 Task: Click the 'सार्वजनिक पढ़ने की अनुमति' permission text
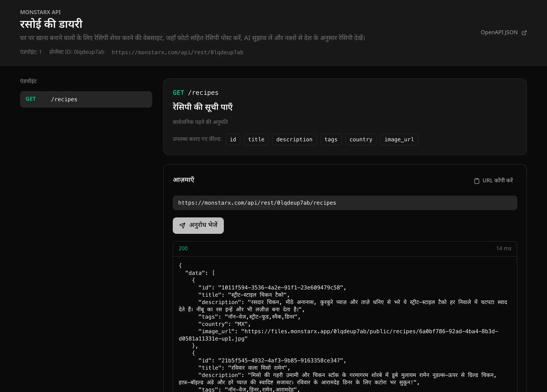(200, 122)
